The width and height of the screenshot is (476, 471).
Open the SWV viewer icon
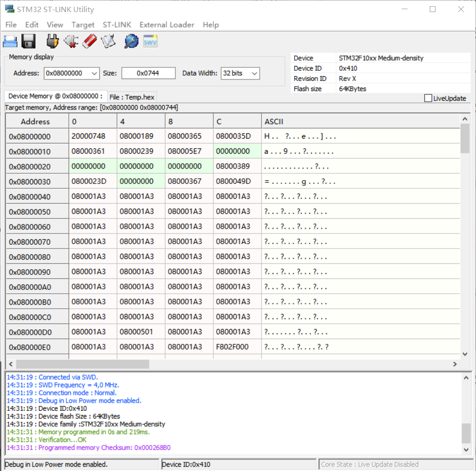(150, 41)
